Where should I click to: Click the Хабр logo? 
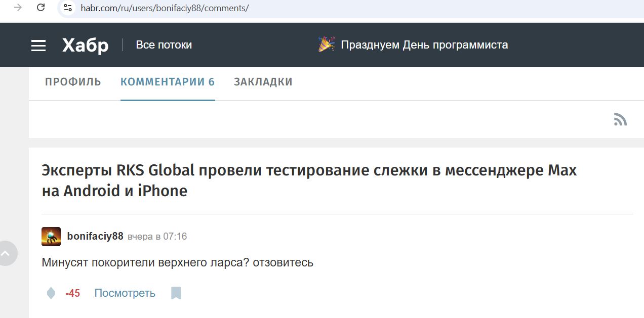[x=85, y=46]
